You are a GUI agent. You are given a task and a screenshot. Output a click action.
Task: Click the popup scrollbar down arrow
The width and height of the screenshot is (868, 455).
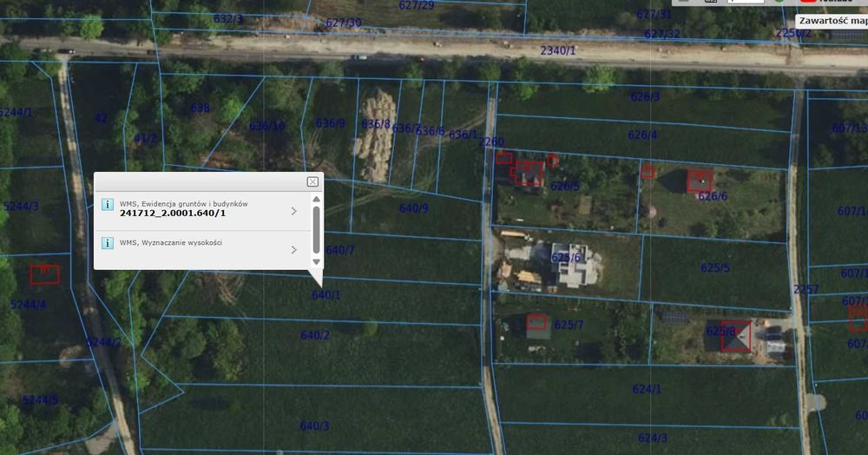316,262
